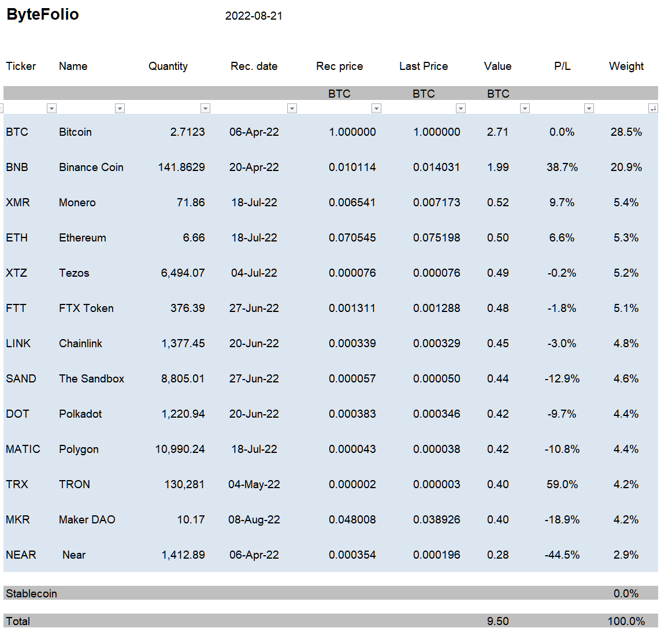Click the Quantity column header
Viewport: 672px width, 643px height.
[168, 66]
